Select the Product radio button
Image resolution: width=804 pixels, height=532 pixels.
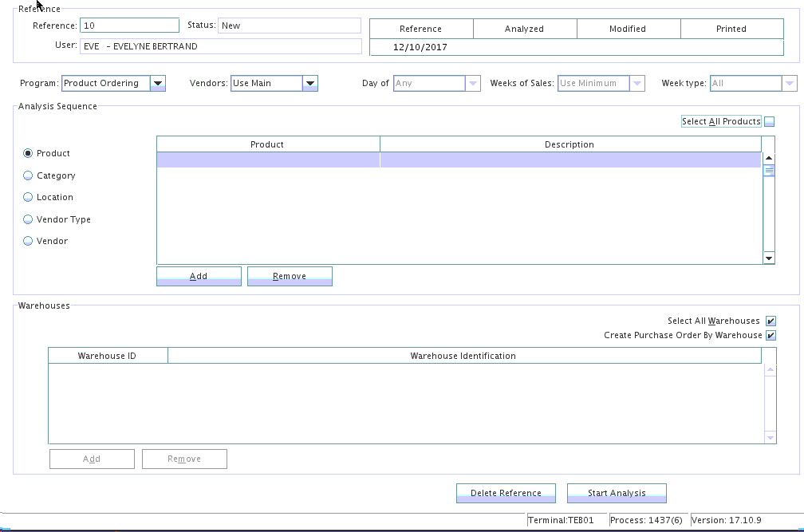click(x=28, y=153)
